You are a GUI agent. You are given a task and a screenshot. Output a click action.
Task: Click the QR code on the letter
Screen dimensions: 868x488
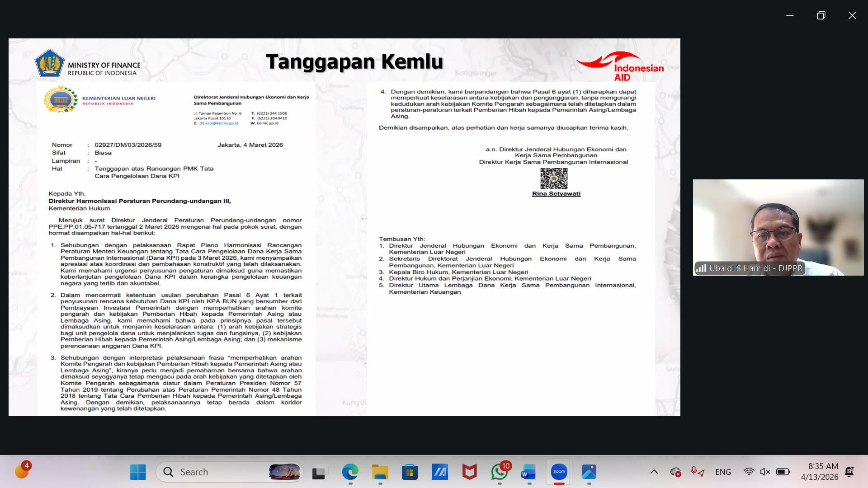point(554,178)
